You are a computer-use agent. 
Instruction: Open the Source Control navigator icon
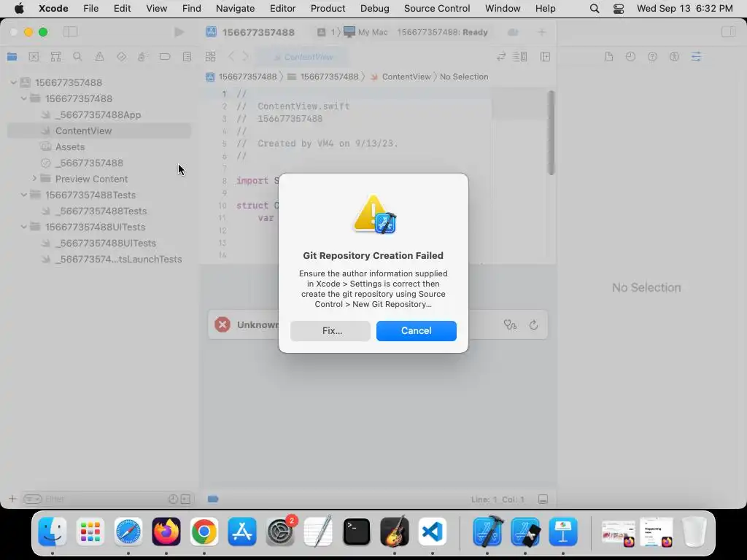[34, 57]
